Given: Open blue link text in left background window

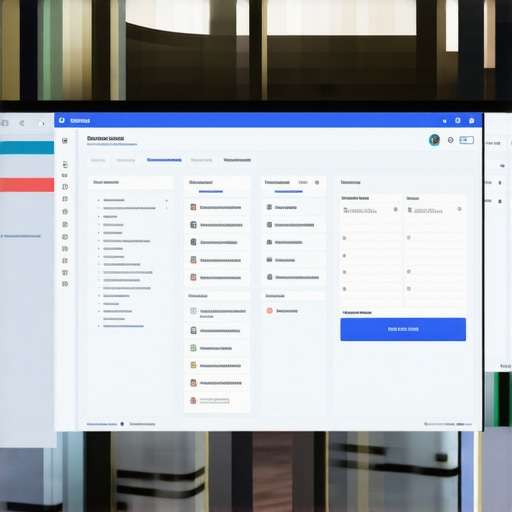Looking at the screenshot, I should click(x=21, y=236).
